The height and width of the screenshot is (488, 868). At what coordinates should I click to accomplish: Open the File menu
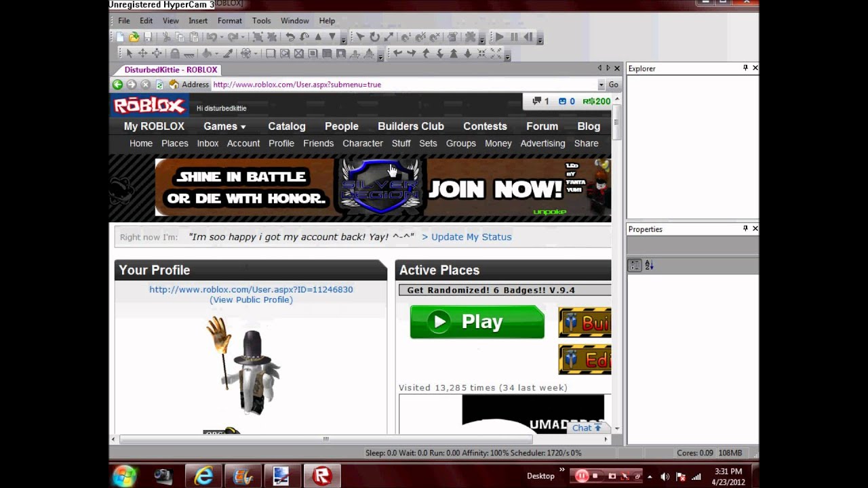[x=124, y=21]
